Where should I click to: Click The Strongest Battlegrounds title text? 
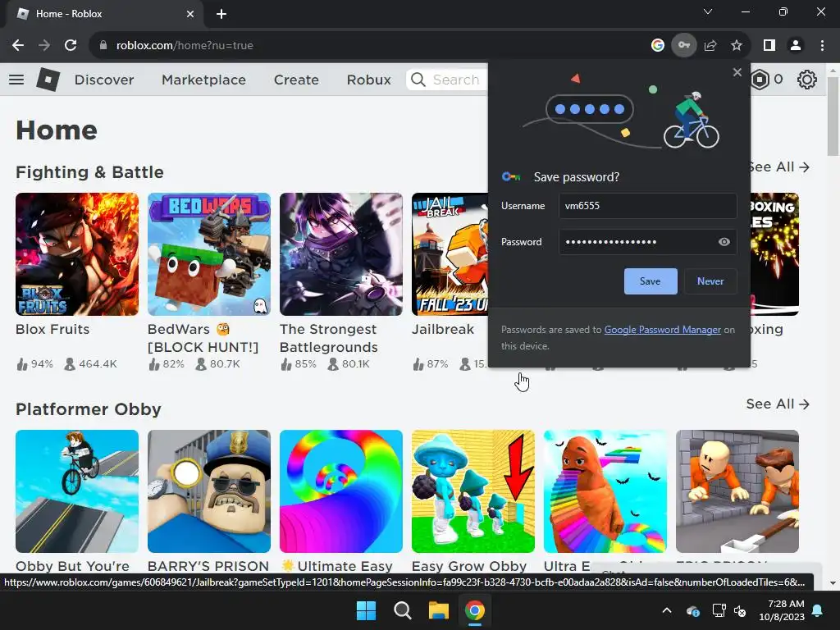(329, 338)
